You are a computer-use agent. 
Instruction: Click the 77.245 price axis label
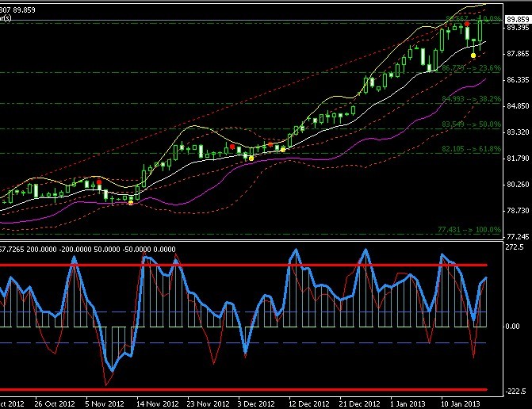coord(518,236)
